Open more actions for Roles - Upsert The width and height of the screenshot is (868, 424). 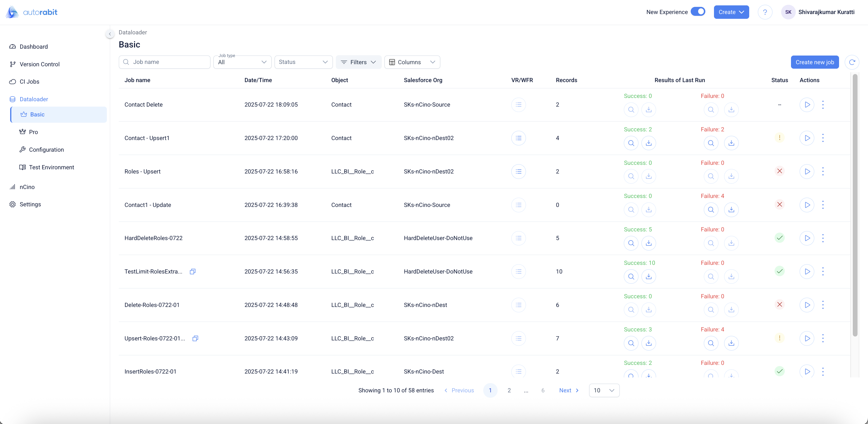823,171
